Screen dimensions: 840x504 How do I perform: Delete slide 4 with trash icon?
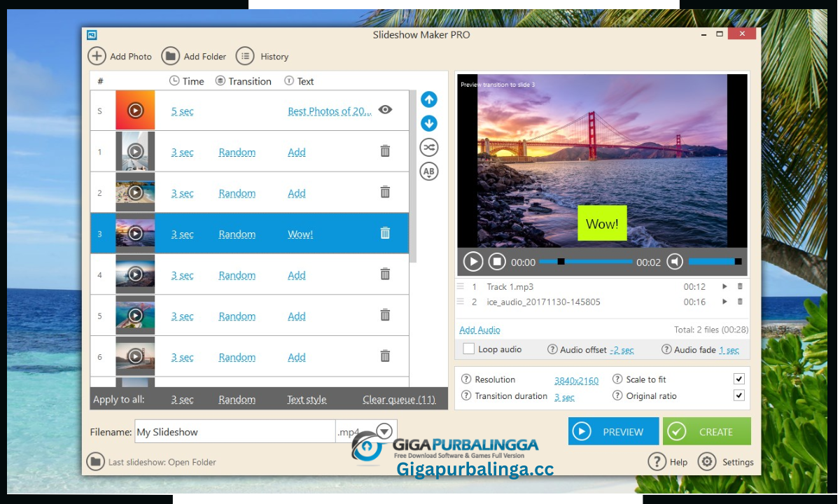[385, 274]
